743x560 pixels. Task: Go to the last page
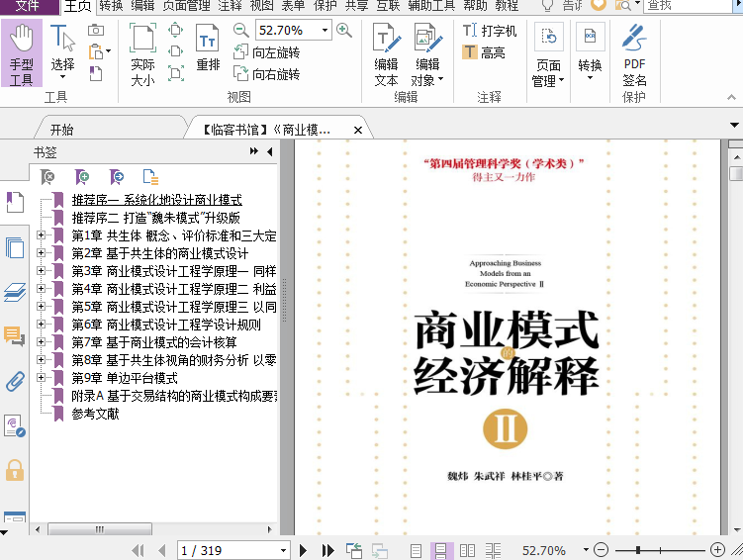click(327, 550)
